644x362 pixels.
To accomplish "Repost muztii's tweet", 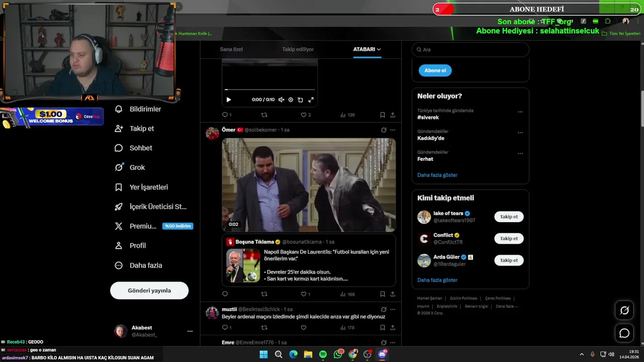I will tap(264, 327).
